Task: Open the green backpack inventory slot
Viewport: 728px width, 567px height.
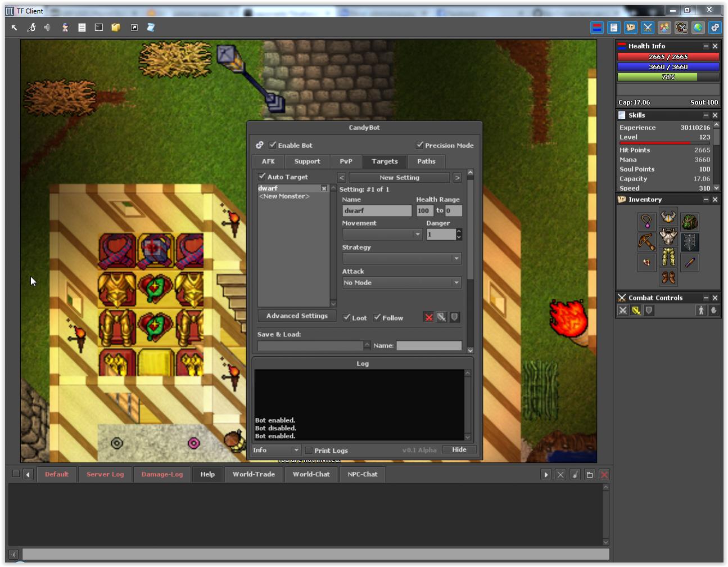Action: 690,222
